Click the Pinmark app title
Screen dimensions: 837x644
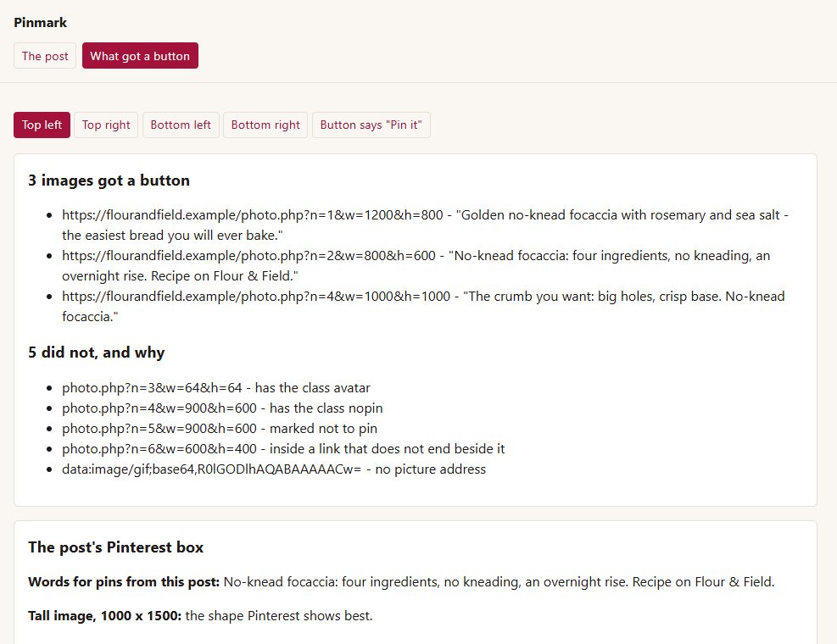coord(41,22)
